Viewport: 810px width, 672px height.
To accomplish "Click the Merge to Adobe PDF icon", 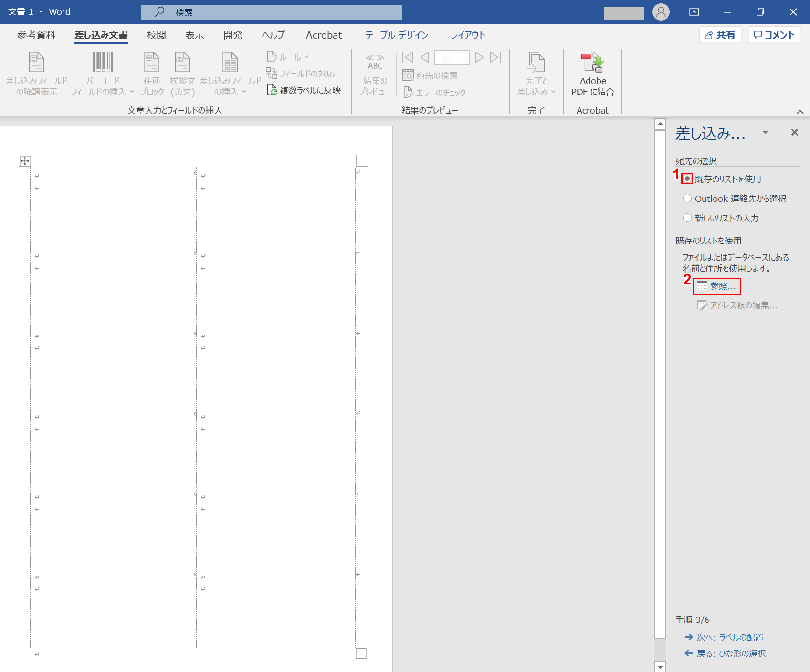I will (x=593, y=63).
